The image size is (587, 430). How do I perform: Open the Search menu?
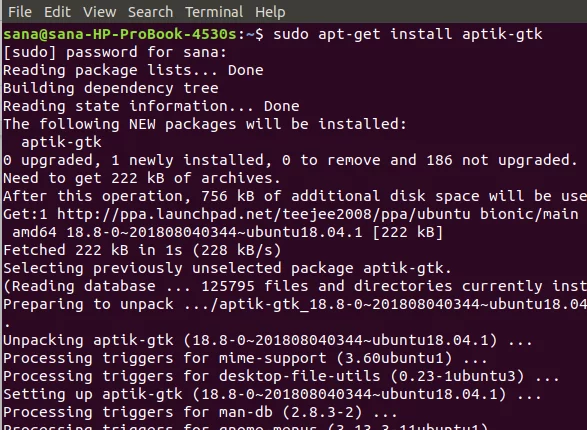click(150, 12)
